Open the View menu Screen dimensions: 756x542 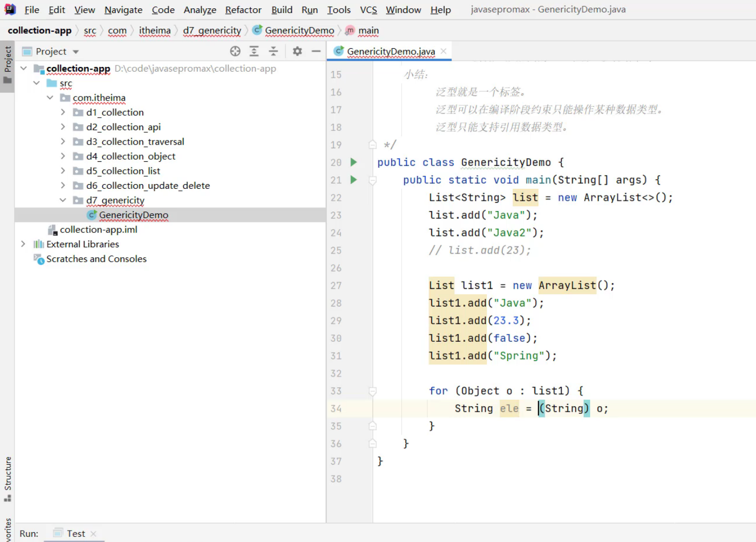tap(85, 10)
